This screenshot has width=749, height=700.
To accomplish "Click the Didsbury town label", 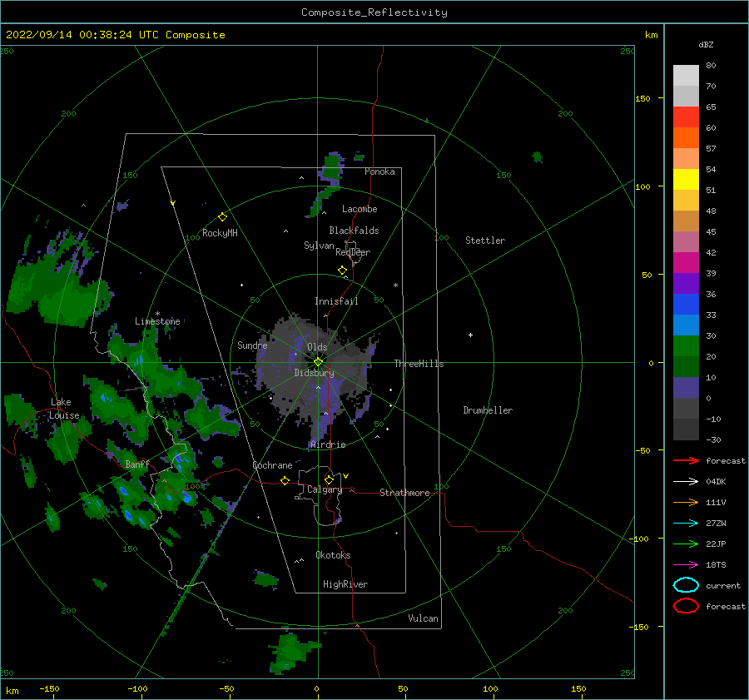I will coord(314,373).
